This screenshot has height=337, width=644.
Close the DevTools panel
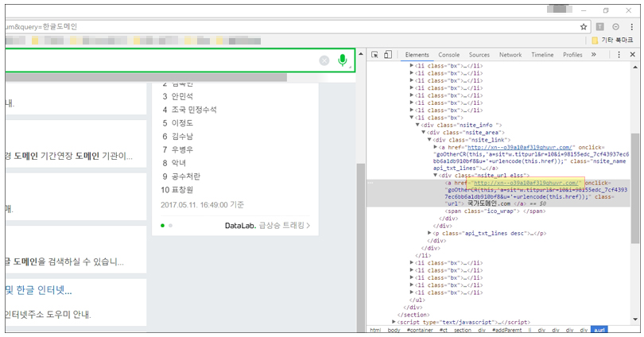coord(633,55)
